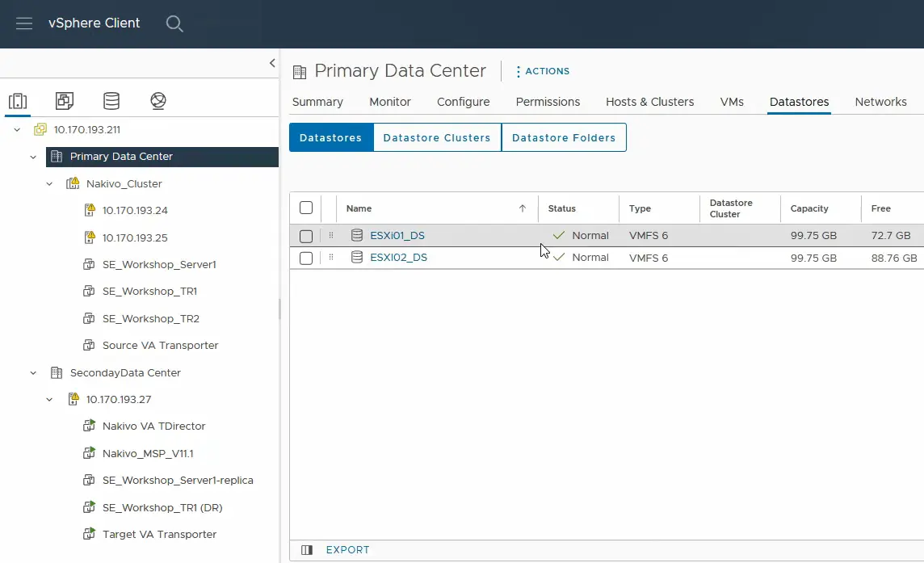Switch to VMs and Templates inventory view icon
Image resolution: width=924 pixels, height=563 pixels.
click(x=65, y=101)
